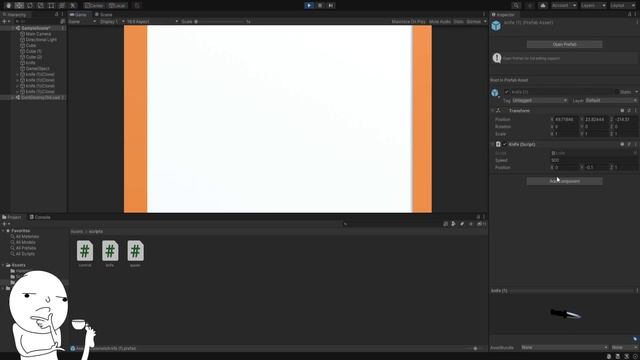The width and height of the screenshot is (640, 360).
Task: Click the Project create plus button
Action: click(x=5, y=224)
